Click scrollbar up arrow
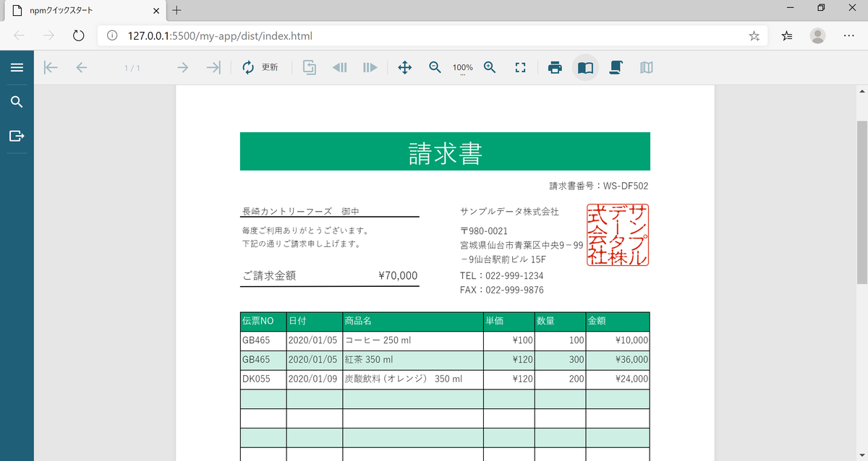This screenshot has width=868, height=461. (861, 90)
